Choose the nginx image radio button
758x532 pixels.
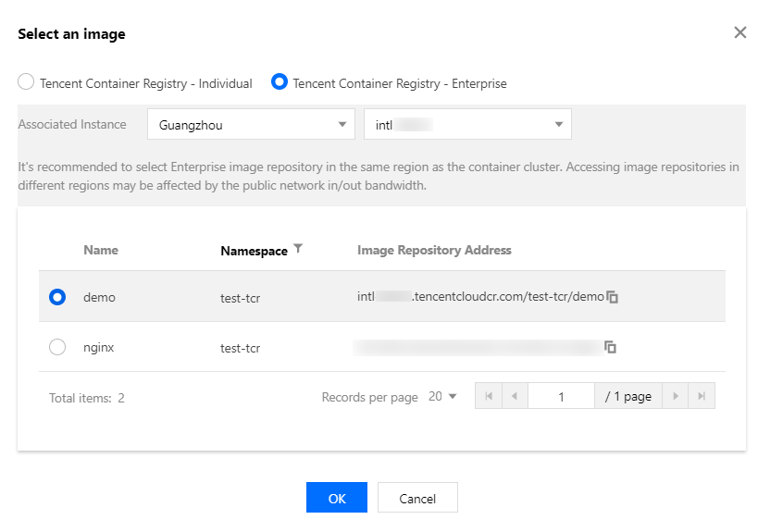(x=57, y=347)
